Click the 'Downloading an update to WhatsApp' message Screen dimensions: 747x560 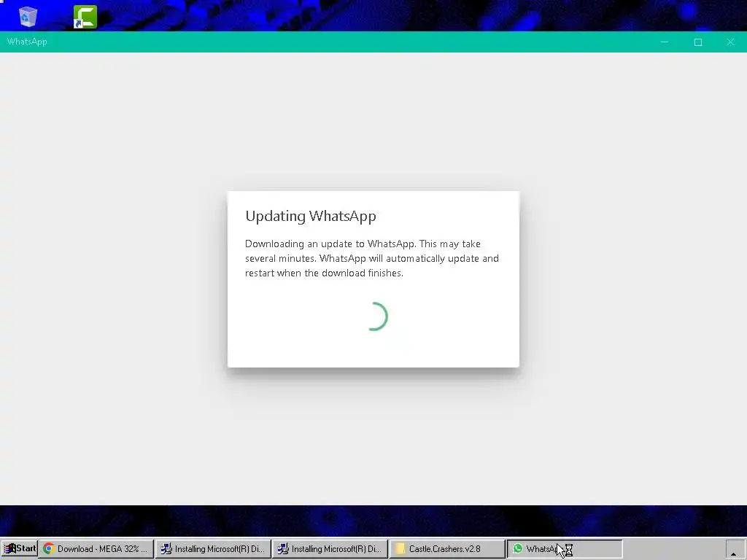point(371,258)
